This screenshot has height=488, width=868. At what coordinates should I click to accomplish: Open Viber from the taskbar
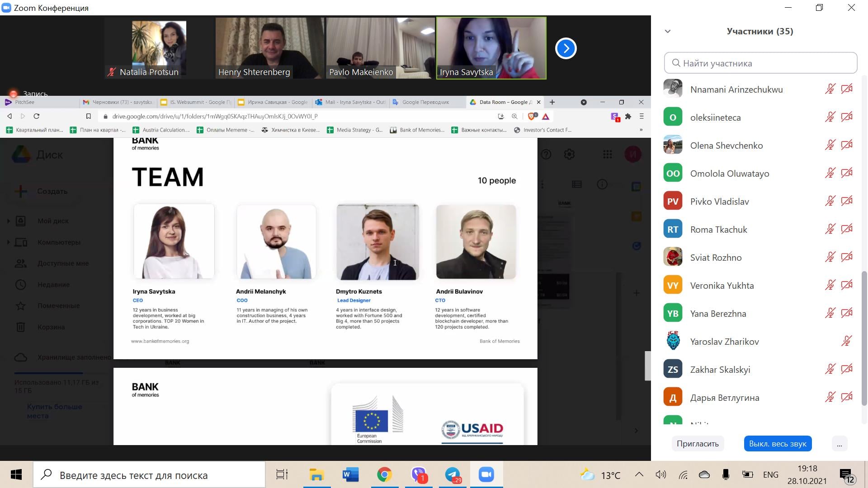pos(419,475)
